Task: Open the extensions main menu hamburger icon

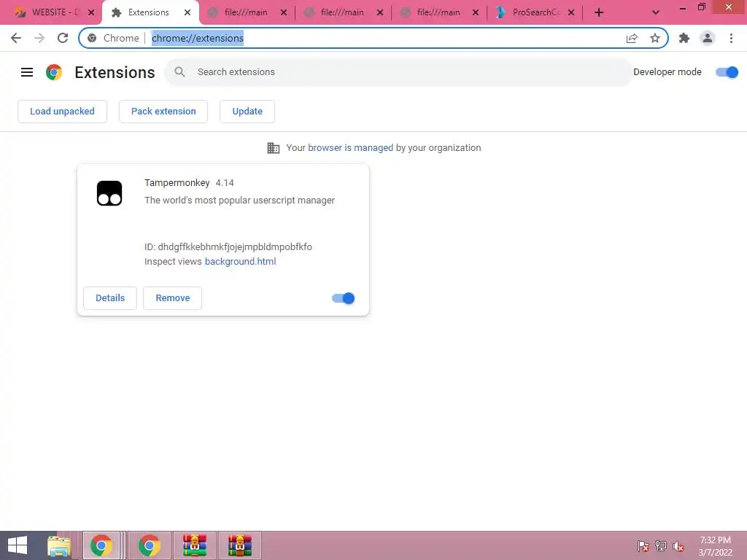Action: pos(27,72)
